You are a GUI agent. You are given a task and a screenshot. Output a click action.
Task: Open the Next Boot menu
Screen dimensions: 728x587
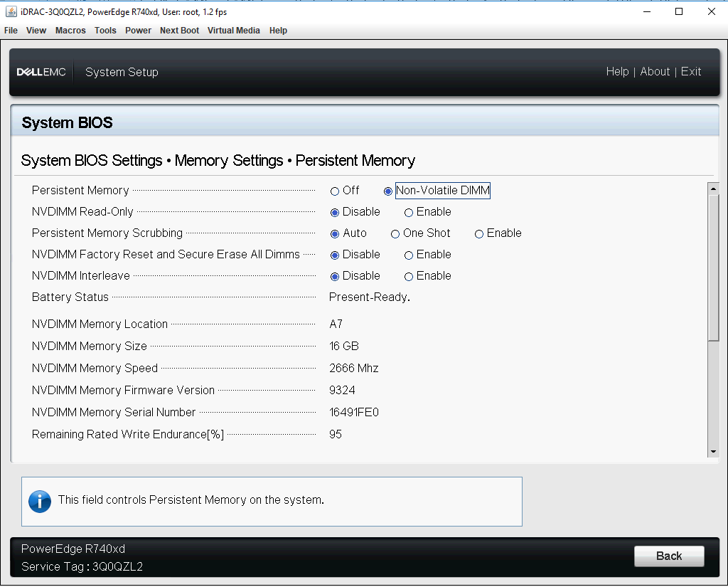click(179, 30)
